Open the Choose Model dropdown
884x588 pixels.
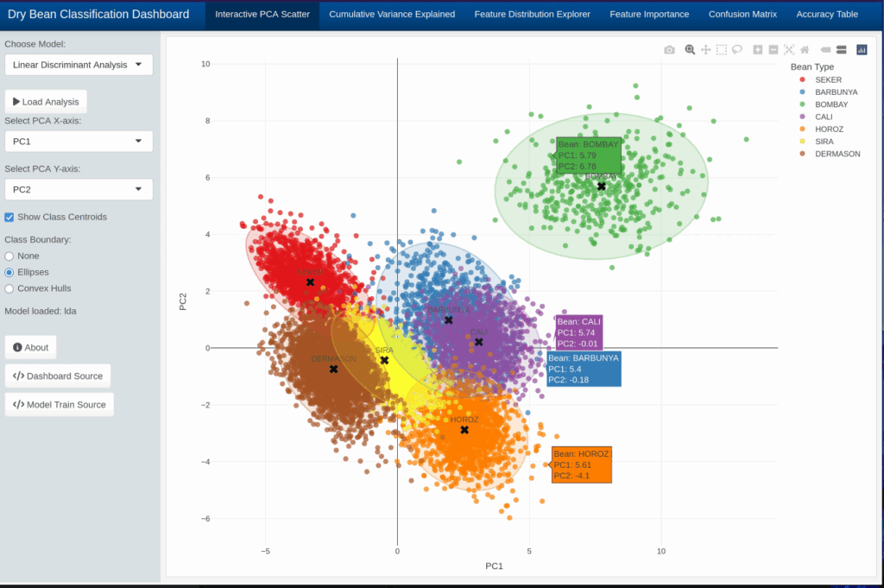pos(79,65)
